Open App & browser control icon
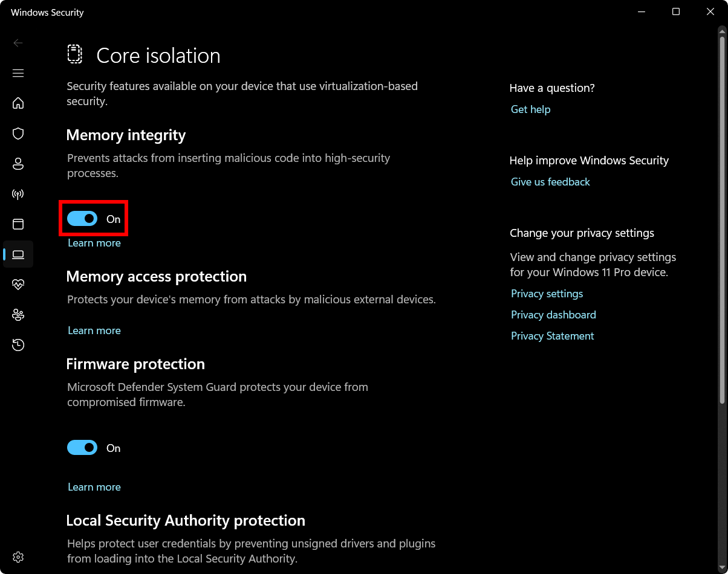Viewport: 728px width, 574px height. [18, 224]
